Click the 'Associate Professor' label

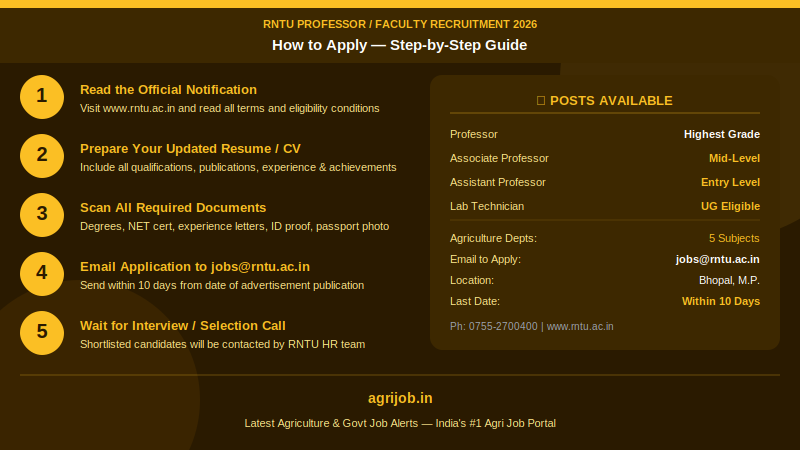click(499, 158)
